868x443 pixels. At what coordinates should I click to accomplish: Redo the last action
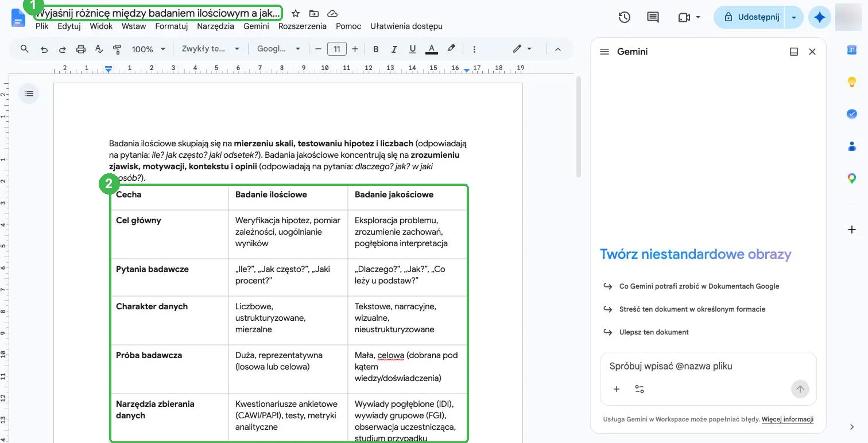click(62, 49)
